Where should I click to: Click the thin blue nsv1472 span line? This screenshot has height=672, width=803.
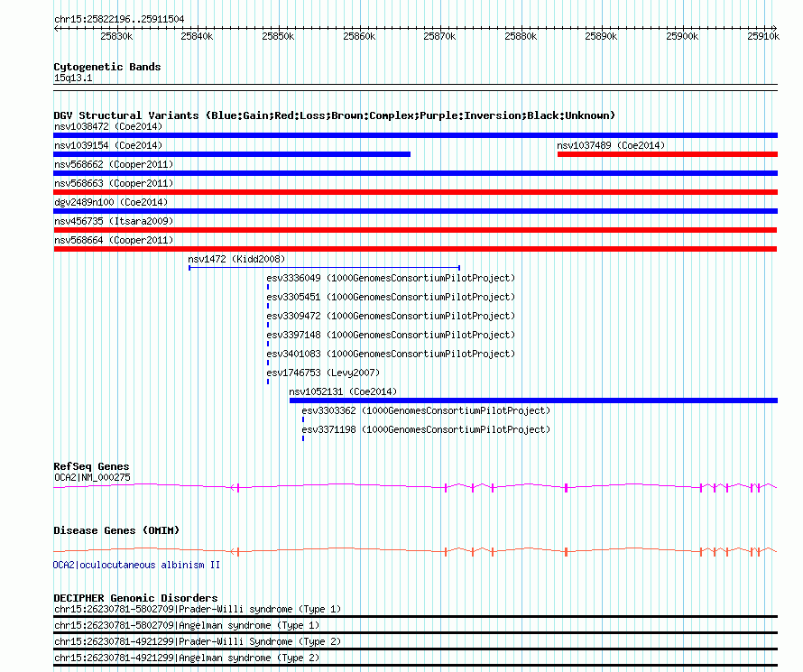[x=324, y=268]
